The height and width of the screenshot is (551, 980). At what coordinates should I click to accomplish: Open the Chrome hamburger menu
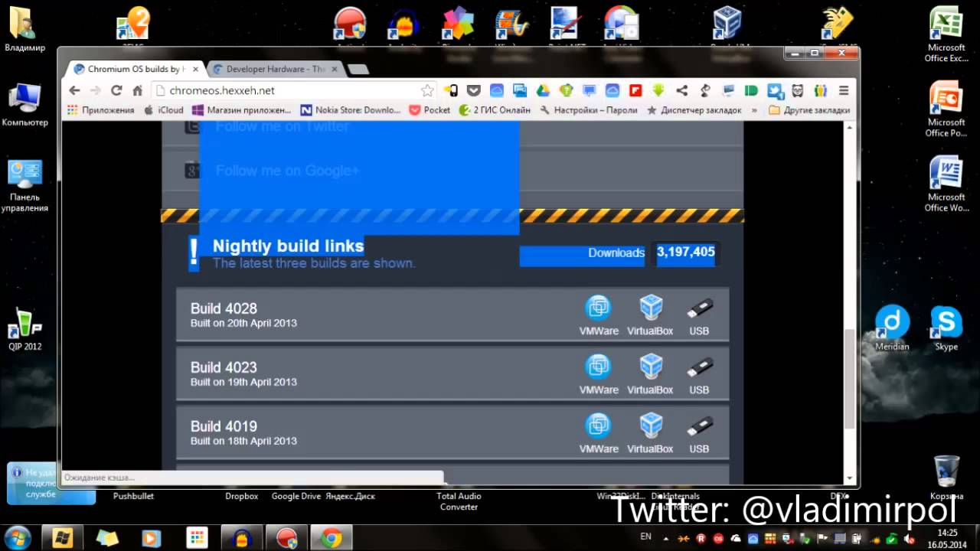tap(844, 90)
